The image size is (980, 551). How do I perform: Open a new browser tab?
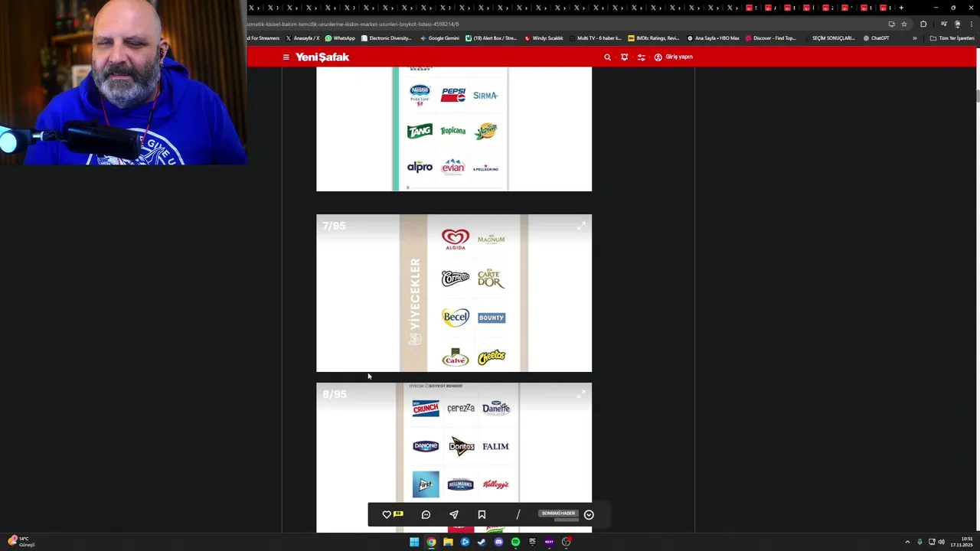(x=901, y=8)
